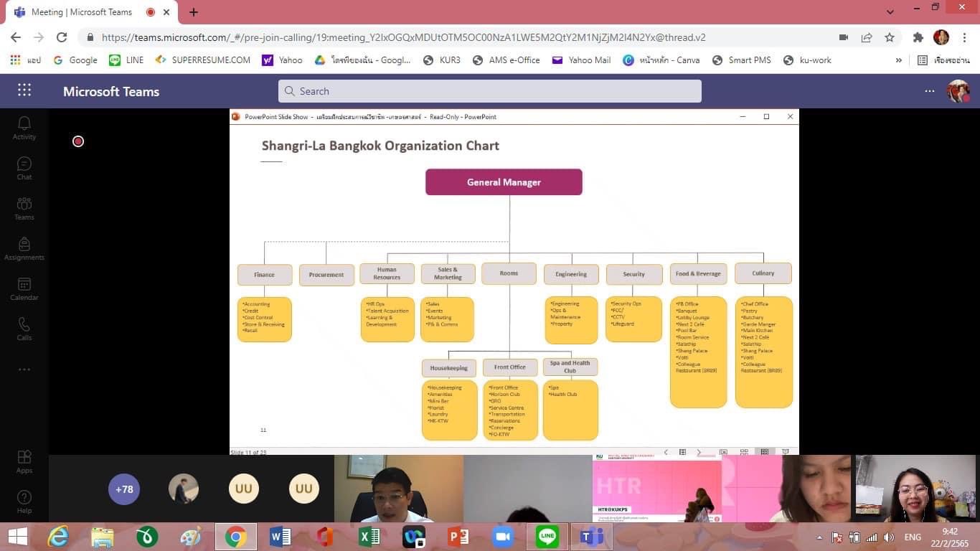Open the LINE bookmark

pos(126,60)
